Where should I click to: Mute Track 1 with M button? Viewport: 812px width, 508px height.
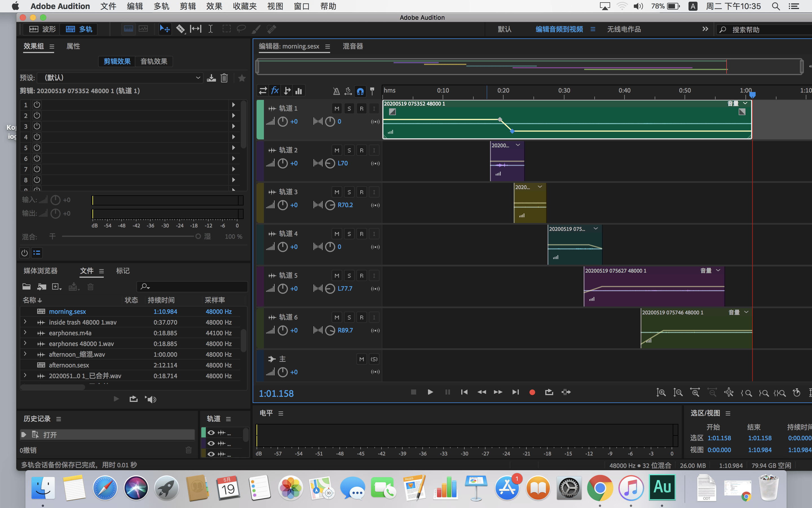tap(337, 109)
